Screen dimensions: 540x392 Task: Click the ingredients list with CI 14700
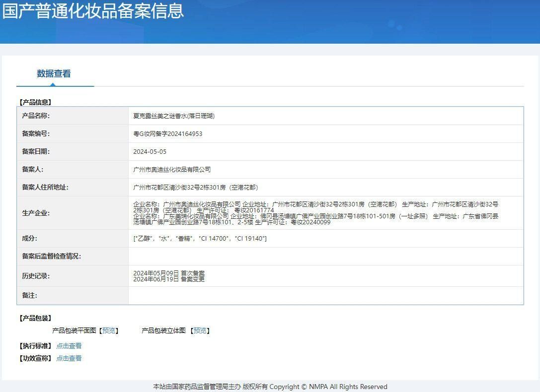point(200,238)
